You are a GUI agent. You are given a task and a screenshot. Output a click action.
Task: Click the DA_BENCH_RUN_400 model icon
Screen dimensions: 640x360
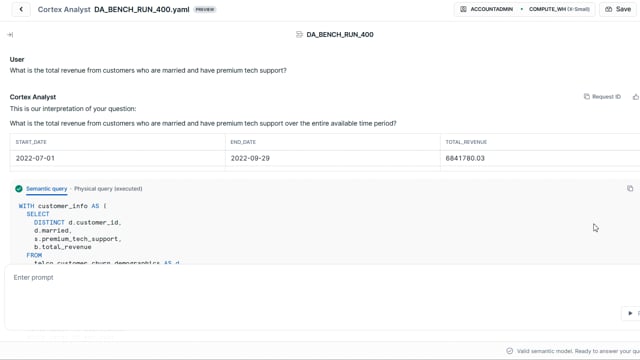click(x=299, y=35)
